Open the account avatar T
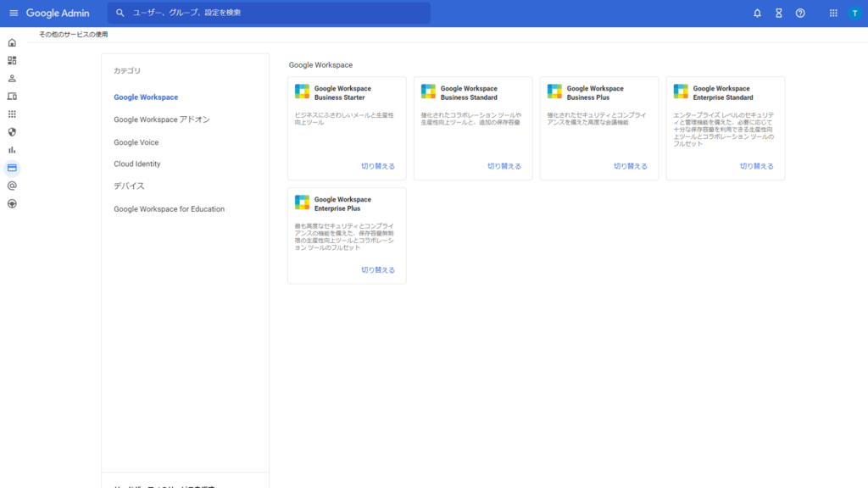 point(854,14)
